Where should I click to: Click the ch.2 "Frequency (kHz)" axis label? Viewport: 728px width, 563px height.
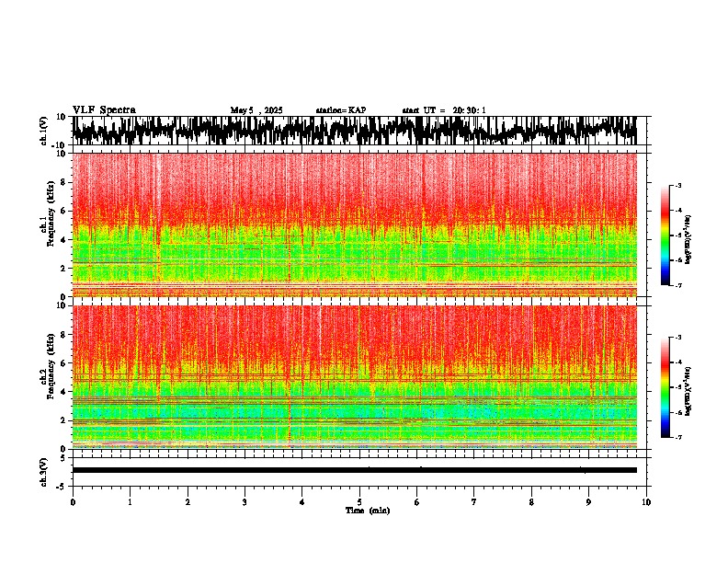[x=50, y=366]
